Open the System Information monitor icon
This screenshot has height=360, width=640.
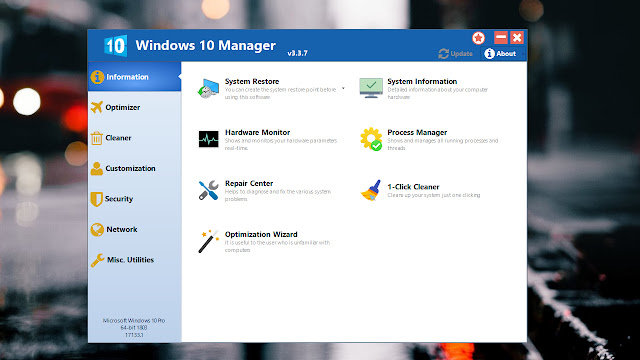371,88
